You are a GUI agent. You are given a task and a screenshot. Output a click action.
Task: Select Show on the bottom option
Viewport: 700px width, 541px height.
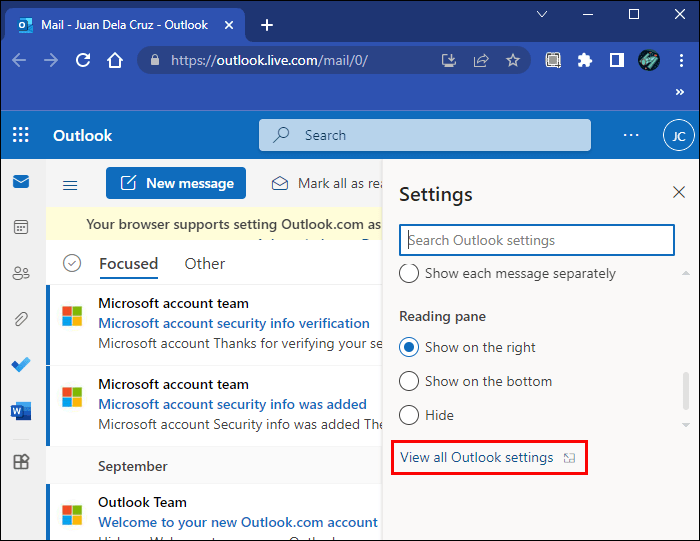[409, 381]
